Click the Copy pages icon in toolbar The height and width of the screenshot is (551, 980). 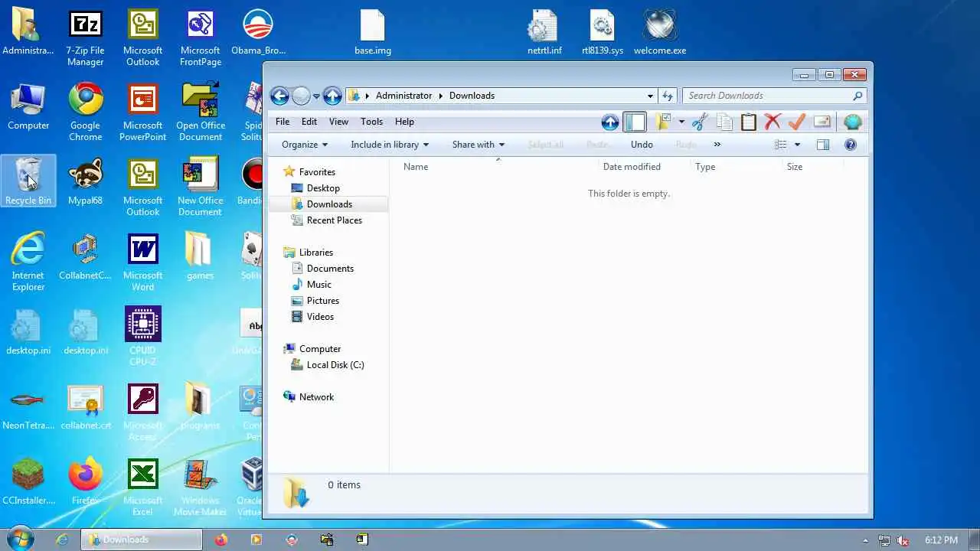click(x=724, y=122)
